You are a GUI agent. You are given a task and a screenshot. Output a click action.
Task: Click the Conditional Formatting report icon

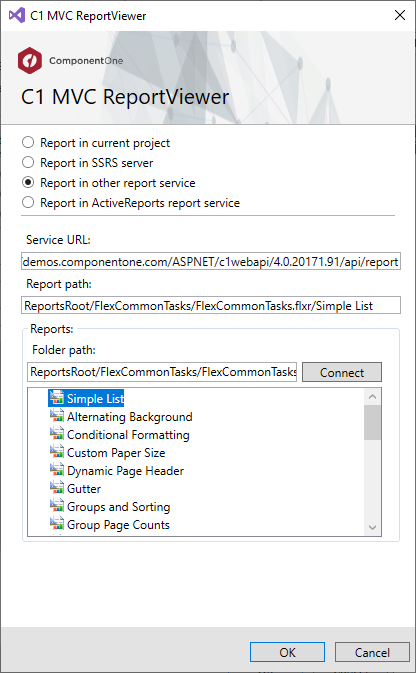pyautogui.click(x=57, y=434)
